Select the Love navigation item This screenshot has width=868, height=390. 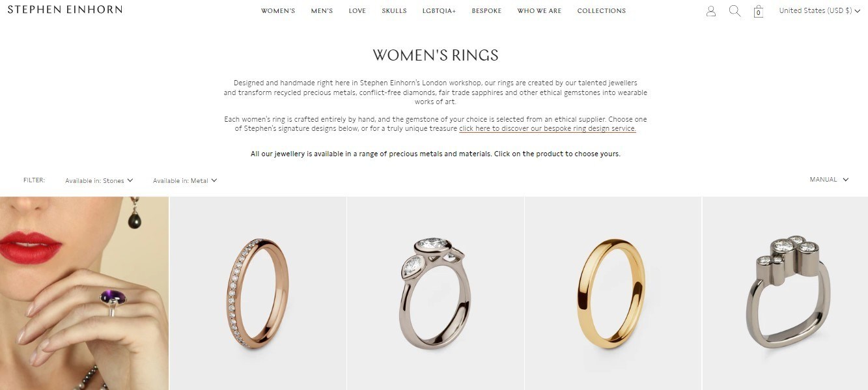click(x=357, y=11)
